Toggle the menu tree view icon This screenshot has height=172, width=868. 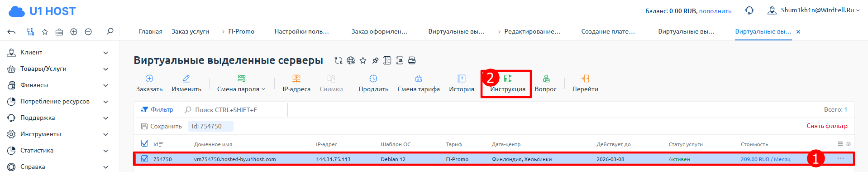click(x=30, y=32)
